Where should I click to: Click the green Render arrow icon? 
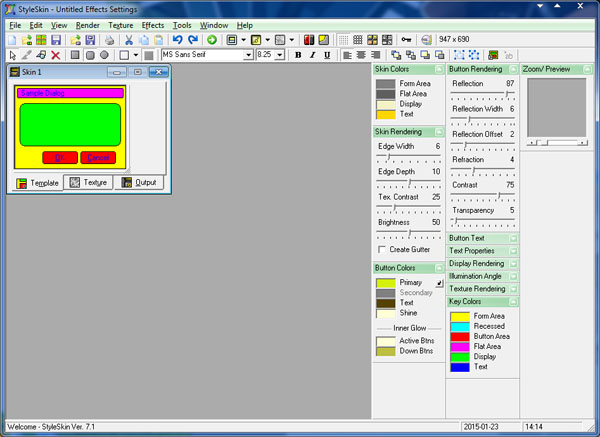[x=211, y=39]
